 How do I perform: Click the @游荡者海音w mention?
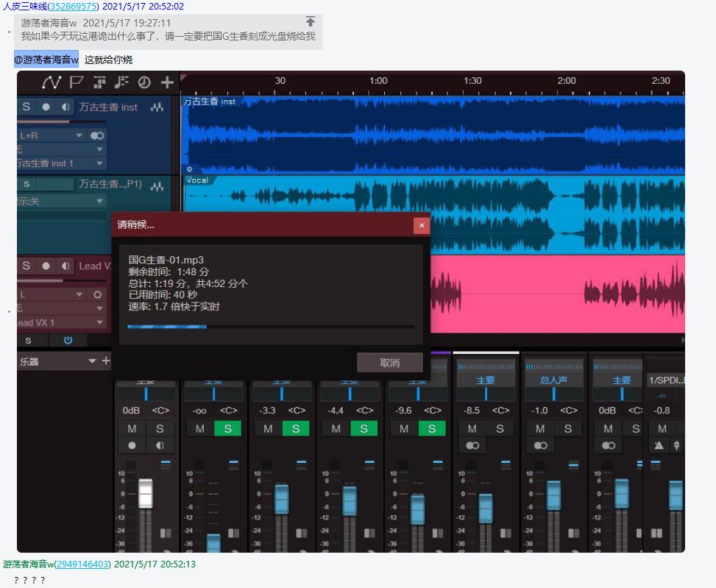pyautogui.click(x=46, y=60)
